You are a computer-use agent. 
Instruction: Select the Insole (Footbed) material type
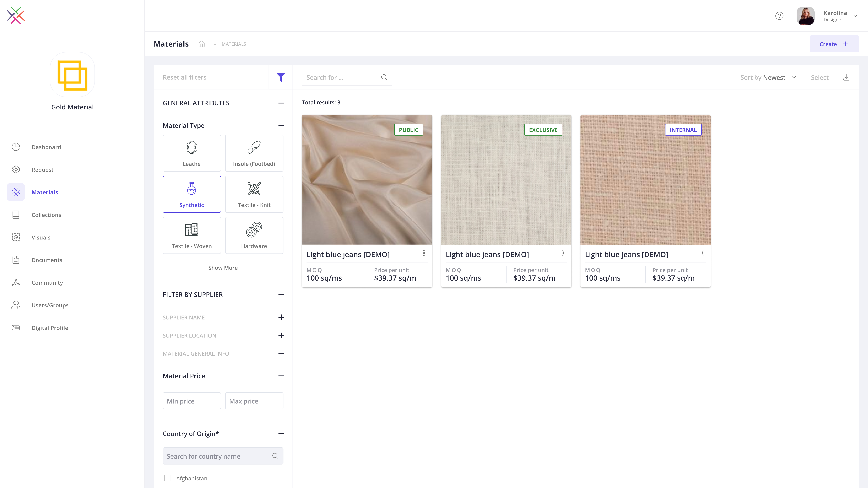click(x=254, y=153)
